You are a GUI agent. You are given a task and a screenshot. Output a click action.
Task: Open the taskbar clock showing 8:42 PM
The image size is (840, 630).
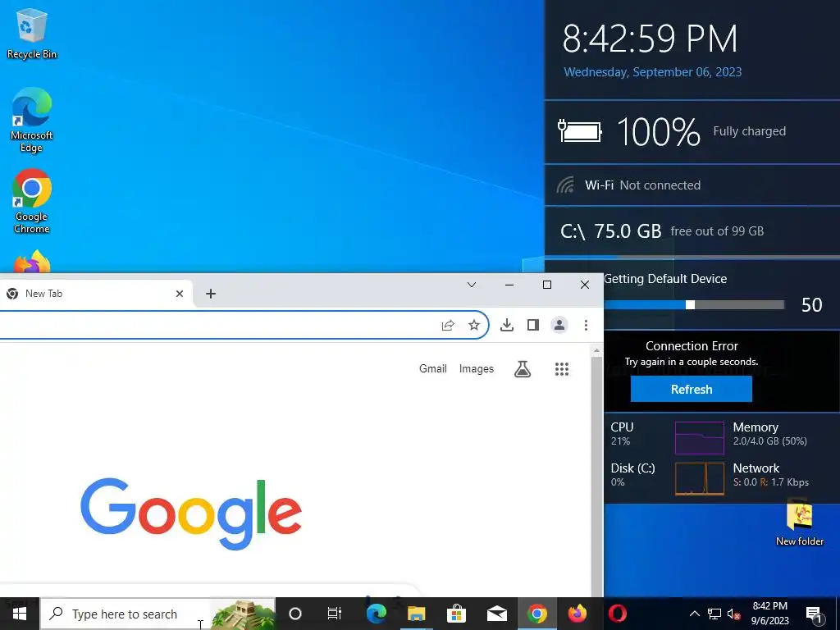click(769, 614)
